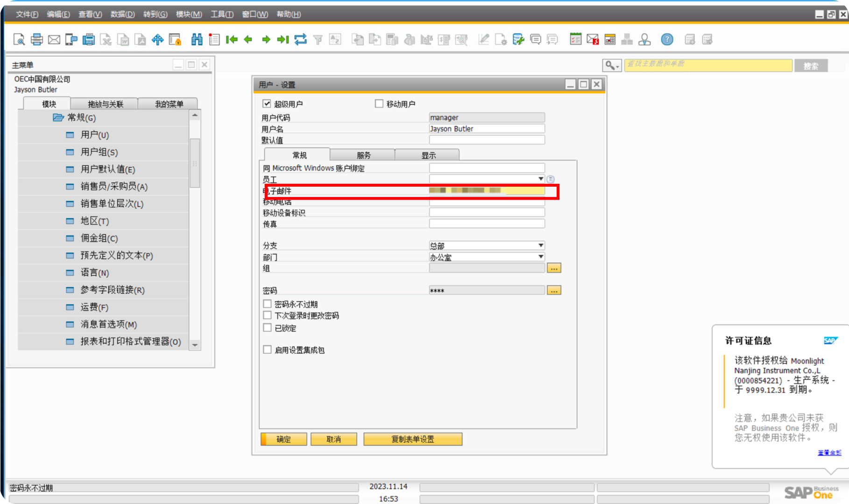849x504 pixels.
Task: Click the green checklist Activities icon
Action: pyautogui.click(x=576, y=40)
